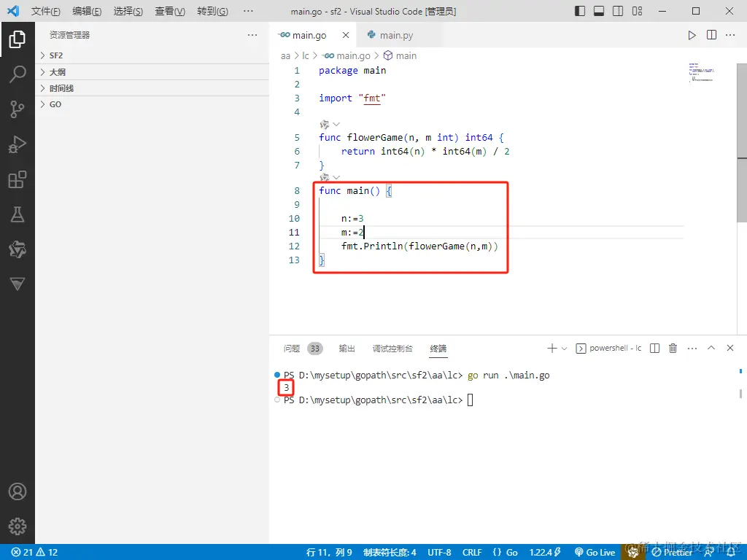
Task: Open the 输出 output tab
Action: coord(347,349)
